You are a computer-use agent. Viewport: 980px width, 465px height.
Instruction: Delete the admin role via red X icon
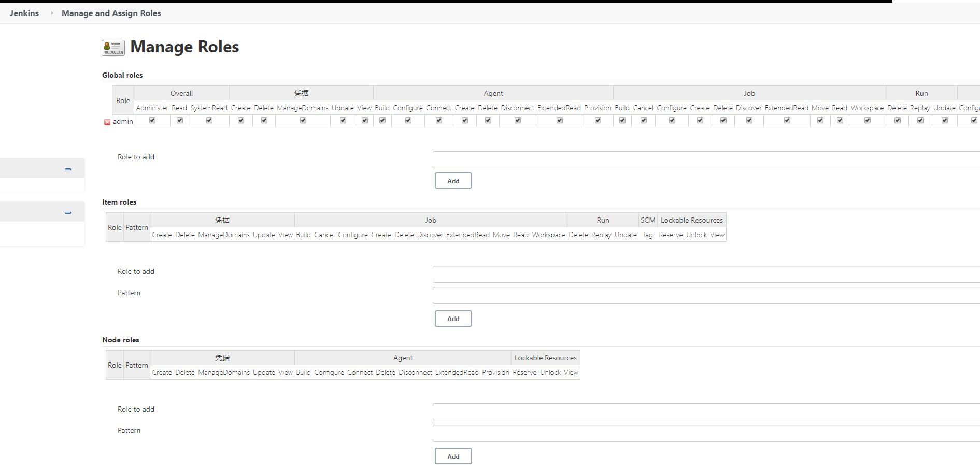click(x=107, y=122)
